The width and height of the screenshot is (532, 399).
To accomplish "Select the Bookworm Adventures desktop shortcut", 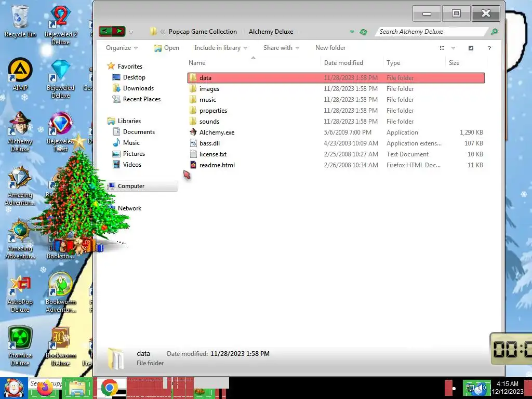I will [60, 292].
